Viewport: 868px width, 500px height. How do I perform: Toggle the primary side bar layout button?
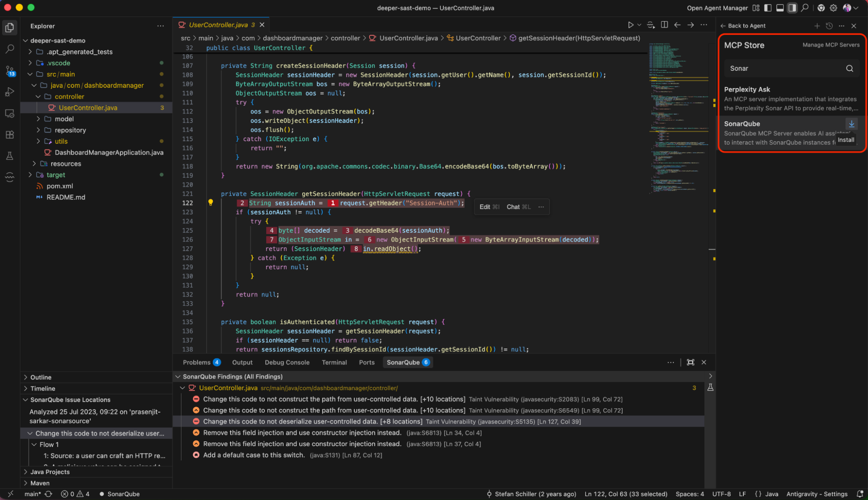tap(768, 8)
